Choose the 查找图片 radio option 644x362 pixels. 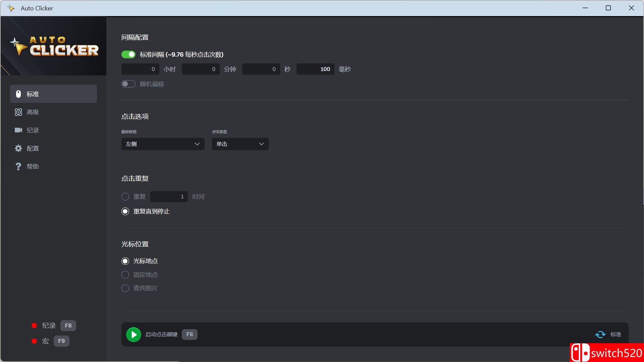click(x=125, y=288)
